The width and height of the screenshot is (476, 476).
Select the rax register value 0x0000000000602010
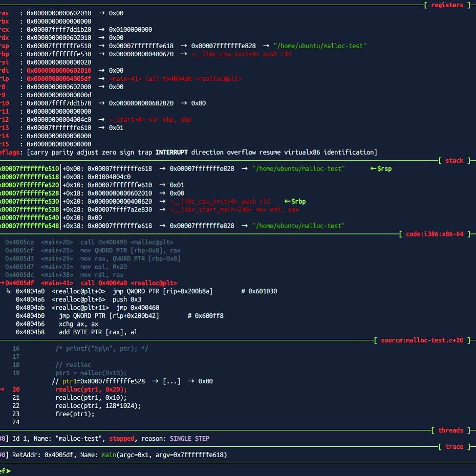click(x=59, y=13)
